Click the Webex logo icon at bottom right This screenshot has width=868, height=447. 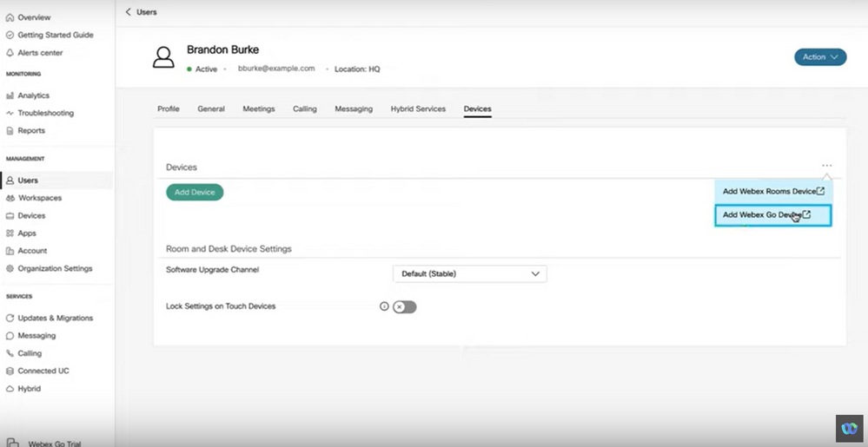[x=849, y=428]
